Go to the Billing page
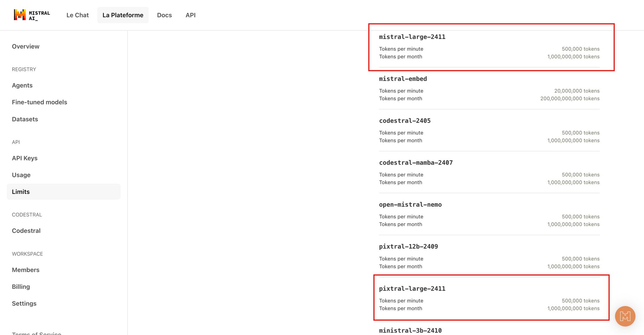644x335 pixels. 21,287
